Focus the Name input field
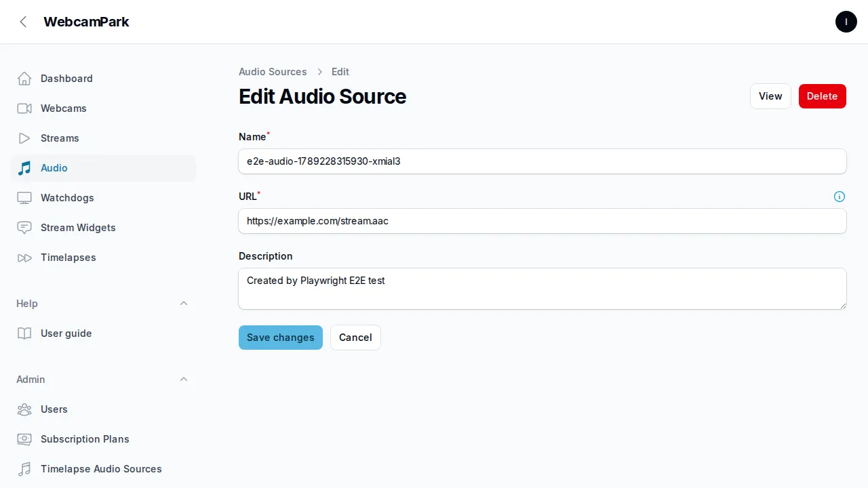This screenshot has width=868, height=488. click(x=542, y=161)
